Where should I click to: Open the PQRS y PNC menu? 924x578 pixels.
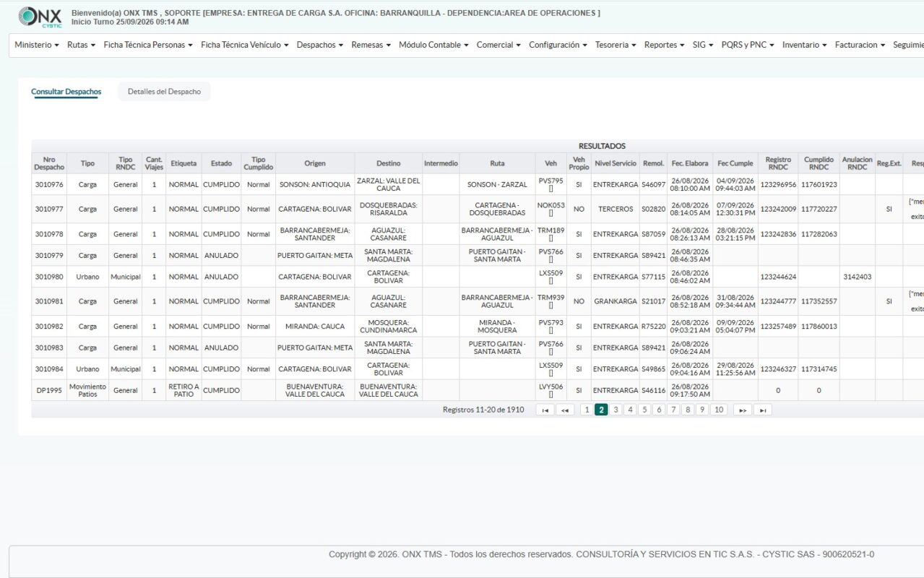pyautogui.click(x=747, y=45)
